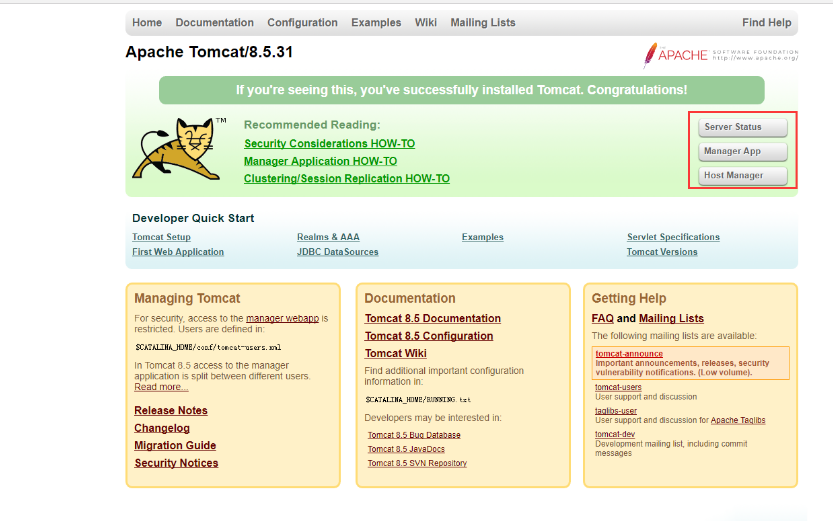Open the Examples nav item in top bar
Viewport: 833px width, 521px height.
[x=376, y=22]
